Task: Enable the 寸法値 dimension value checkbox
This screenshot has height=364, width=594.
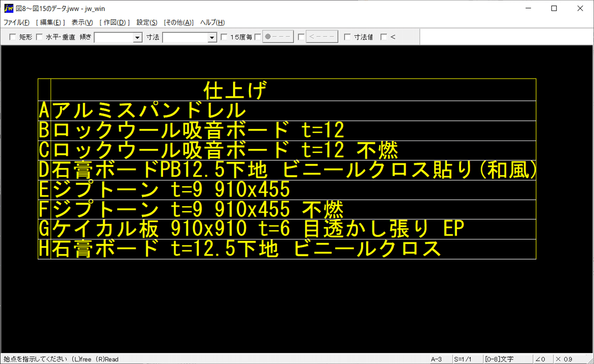Action: pos(347,37)
